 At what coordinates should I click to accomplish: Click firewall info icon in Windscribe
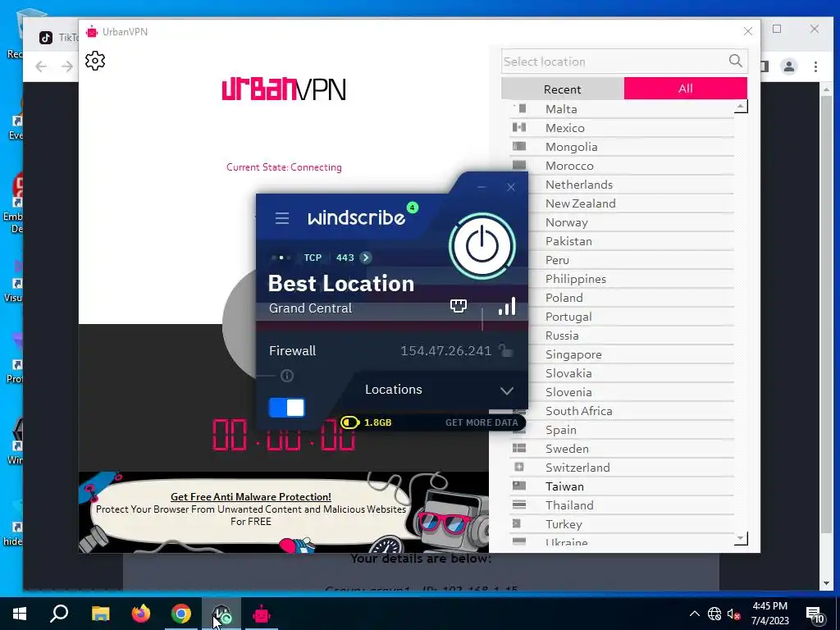[x=287, y=376]
